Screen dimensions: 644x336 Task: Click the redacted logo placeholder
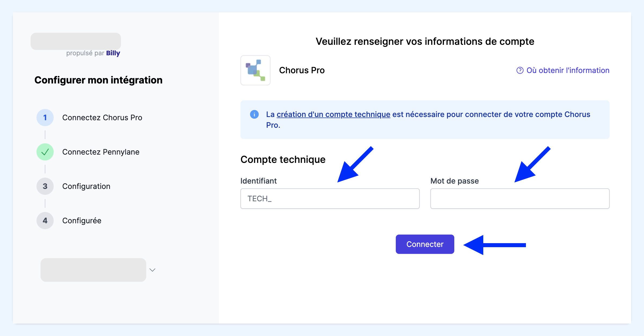pos(76,41)
